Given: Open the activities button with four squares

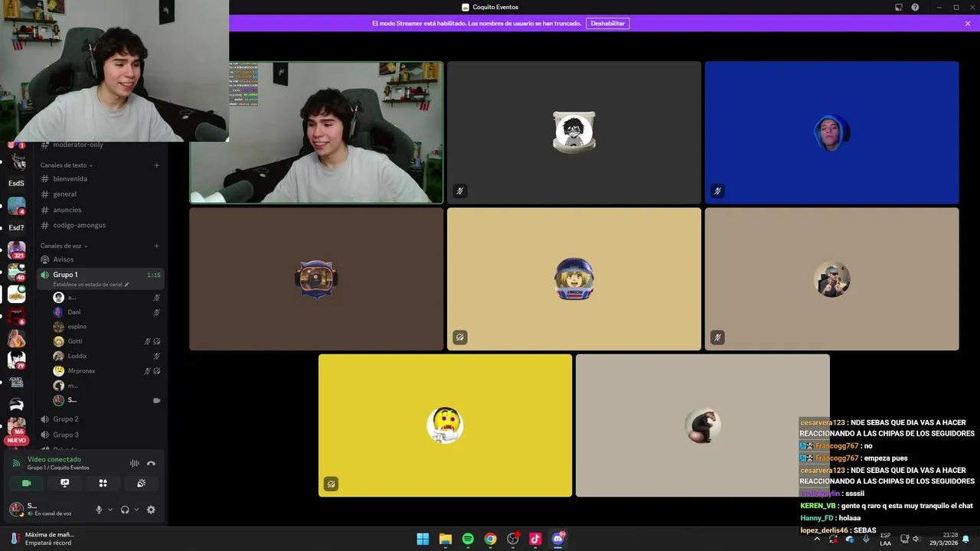Looking at the screenshot, I should click(103, 483).
